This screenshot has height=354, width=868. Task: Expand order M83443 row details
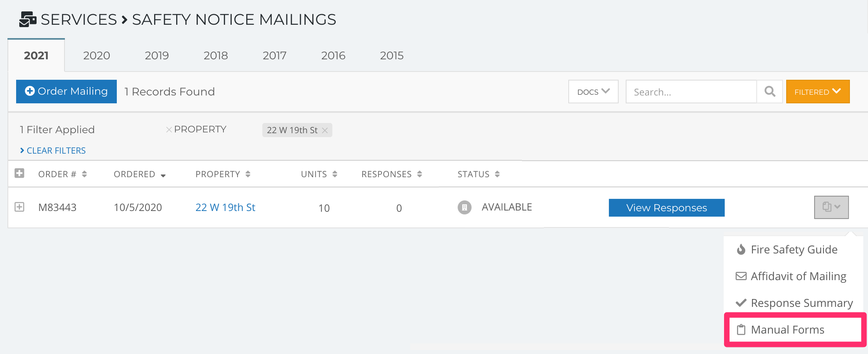tap(19, 207)
